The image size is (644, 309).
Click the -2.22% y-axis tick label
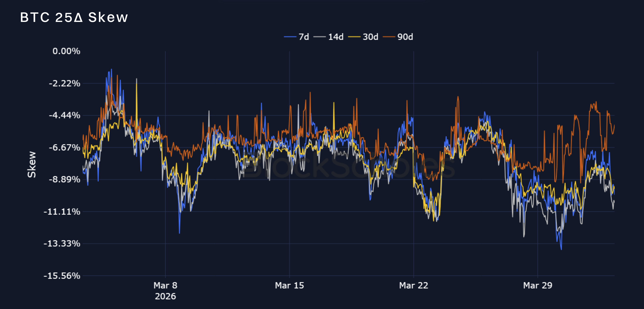click(65, 83)
